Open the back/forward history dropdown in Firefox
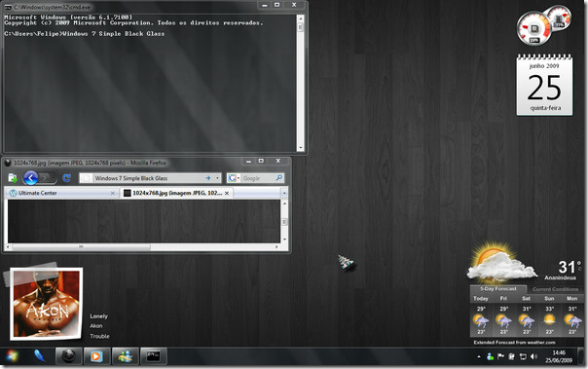 (x=54, y=178)
